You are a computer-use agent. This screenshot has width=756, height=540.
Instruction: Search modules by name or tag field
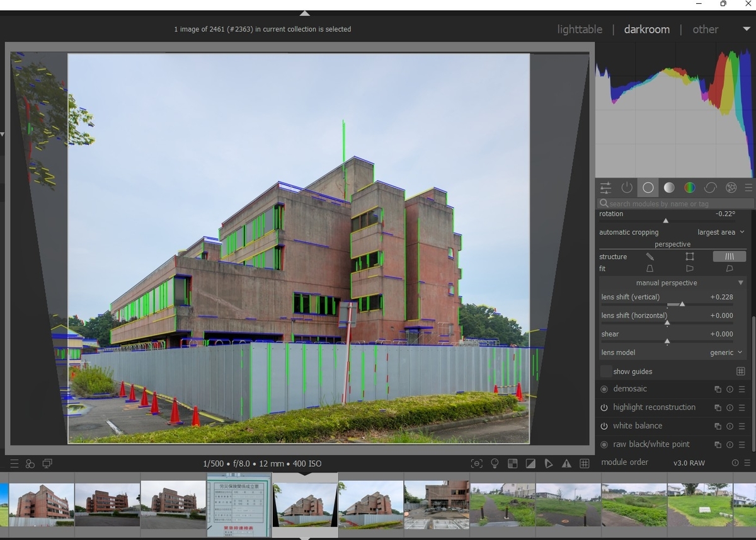click(675, 204)
